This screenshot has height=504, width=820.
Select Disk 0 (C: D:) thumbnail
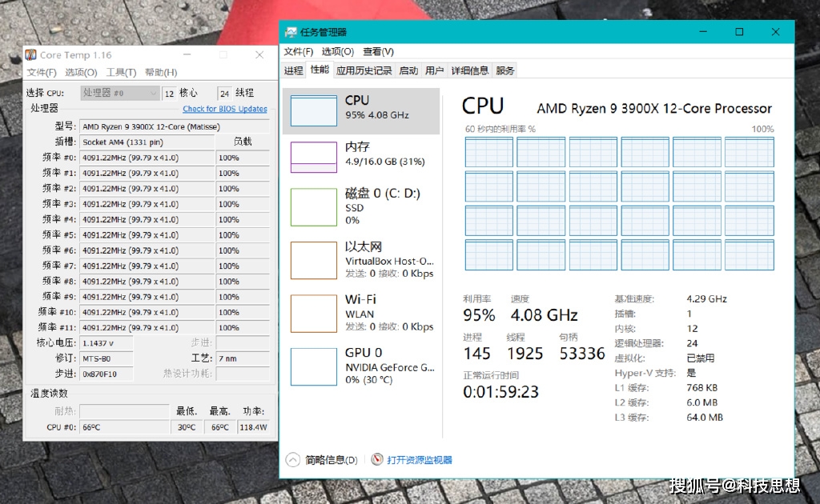(x=314, y=207)
